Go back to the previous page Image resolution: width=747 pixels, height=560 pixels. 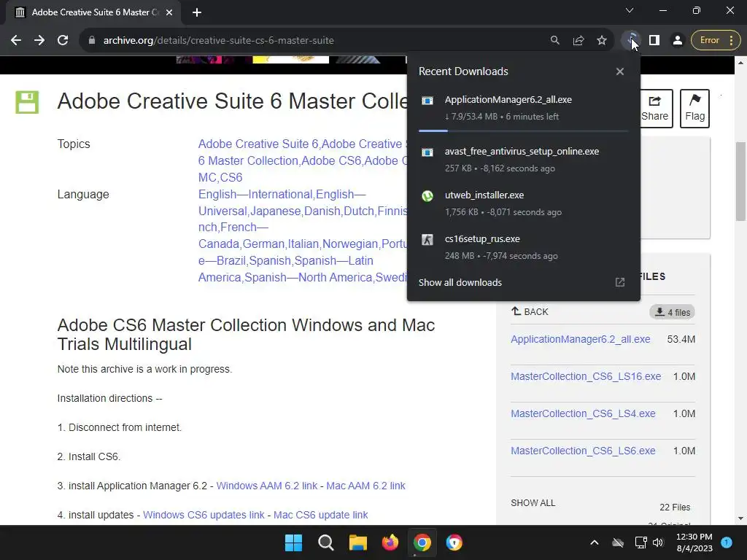pos(16,41)
